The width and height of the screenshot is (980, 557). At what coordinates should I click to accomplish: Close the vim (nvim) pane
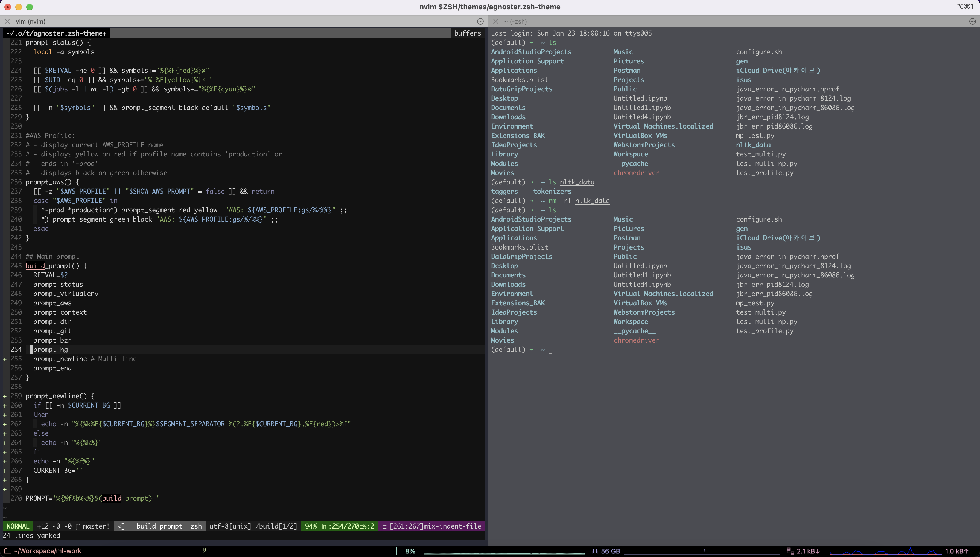(7, 21)
